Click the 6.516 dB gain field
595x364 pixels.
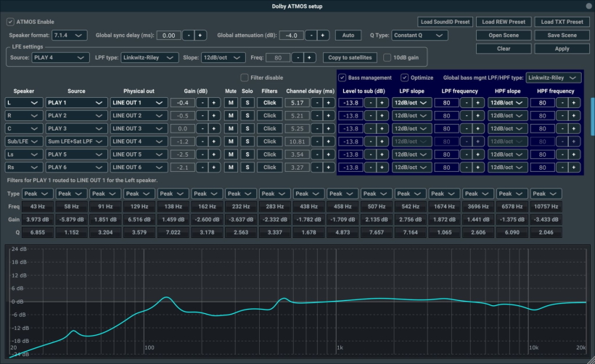(x=139, y=220)
